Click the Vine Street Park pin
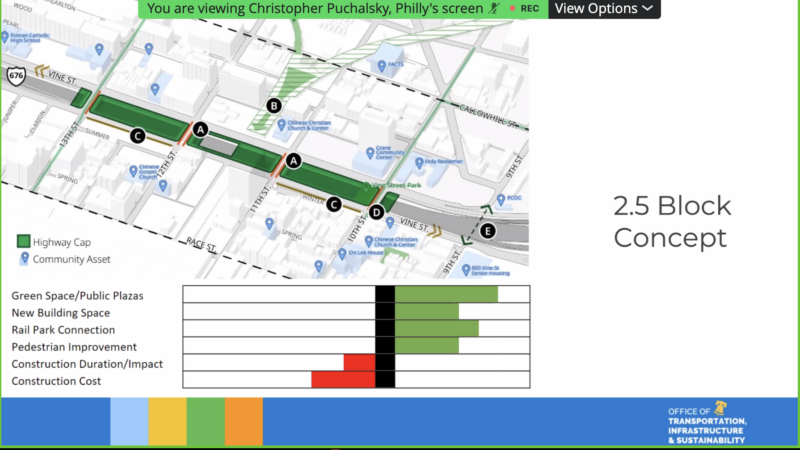The image size is (800, 450). coord(366,186)
